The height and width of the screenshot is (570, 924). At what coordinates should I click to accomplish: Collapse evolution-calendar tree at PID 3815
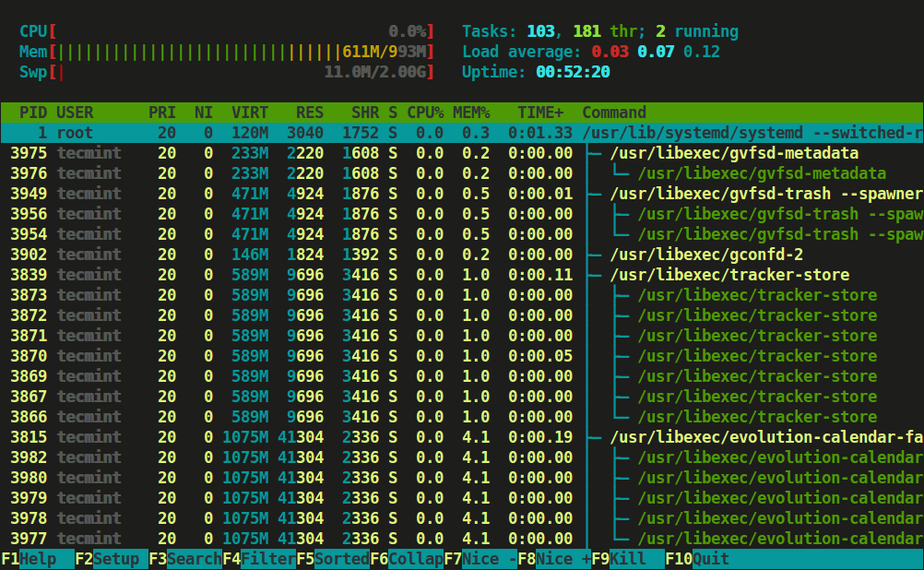tap(462, 437)
